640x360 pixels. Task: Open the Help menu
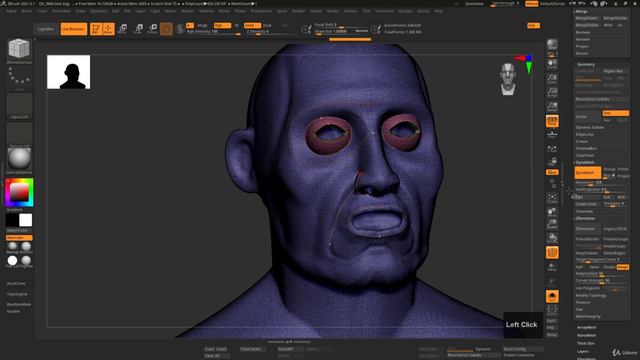(x=439, y=11)
